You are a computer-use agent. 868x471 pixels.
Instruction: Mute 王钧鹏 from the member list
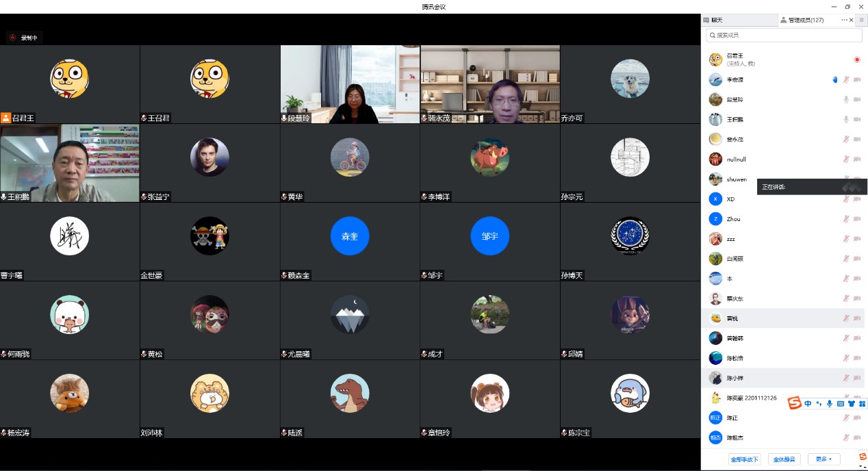click(846, 120)
